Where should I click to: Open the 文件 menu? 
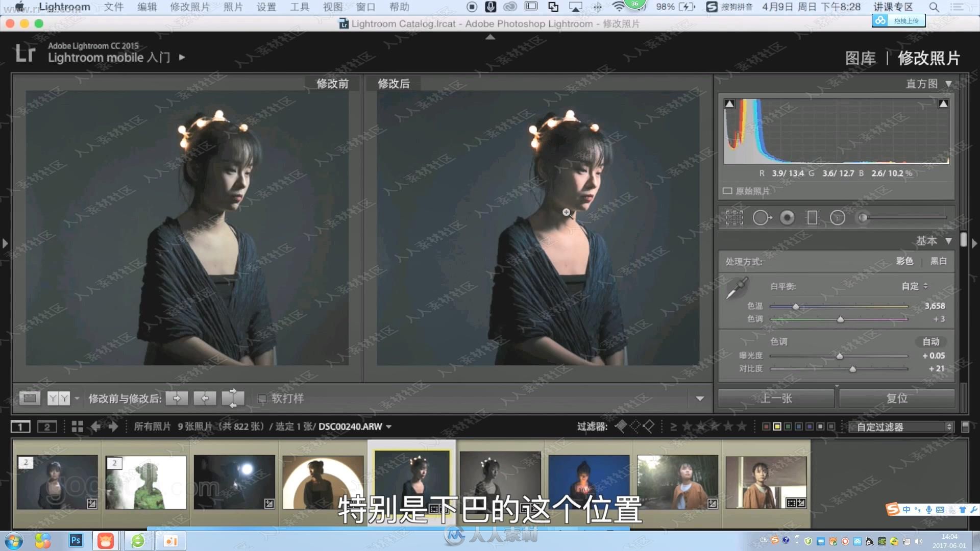114,7
